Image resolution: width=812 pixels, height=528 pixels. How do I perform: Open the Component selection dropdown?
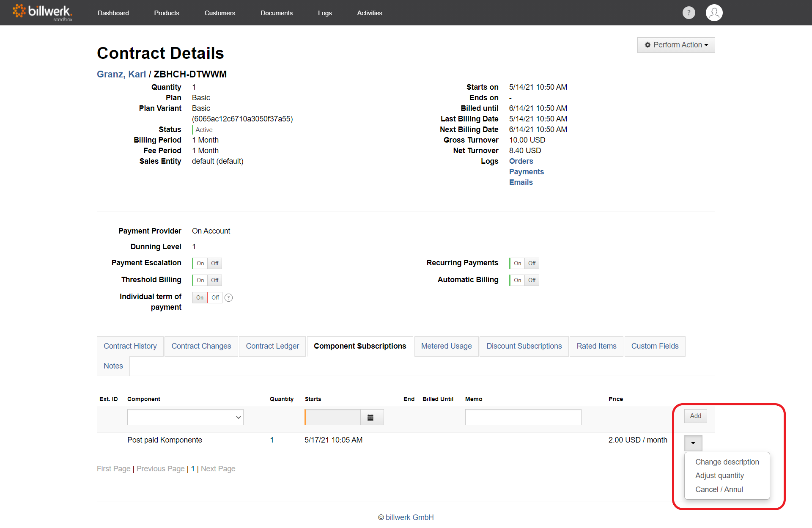(185, 417)
